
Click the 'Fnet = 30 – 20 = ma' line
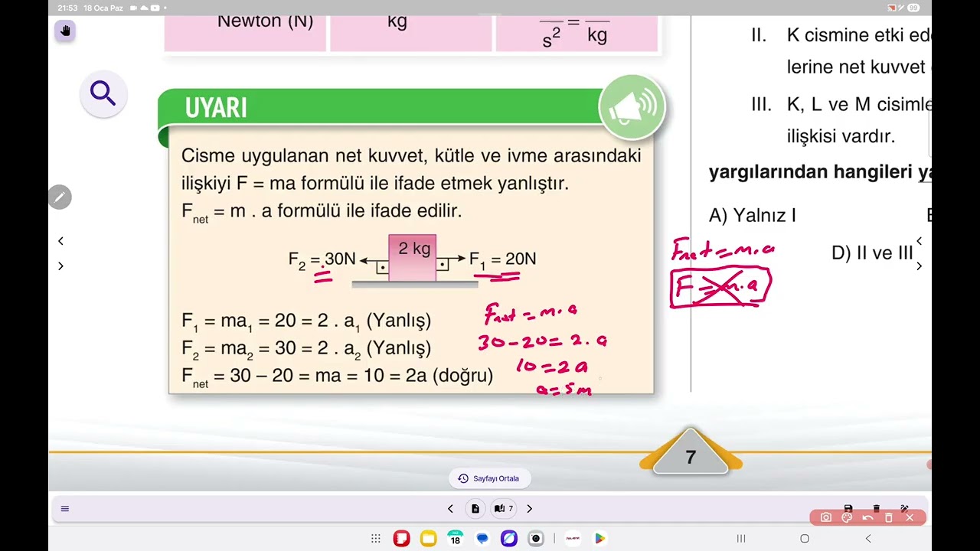pos(337,377)
